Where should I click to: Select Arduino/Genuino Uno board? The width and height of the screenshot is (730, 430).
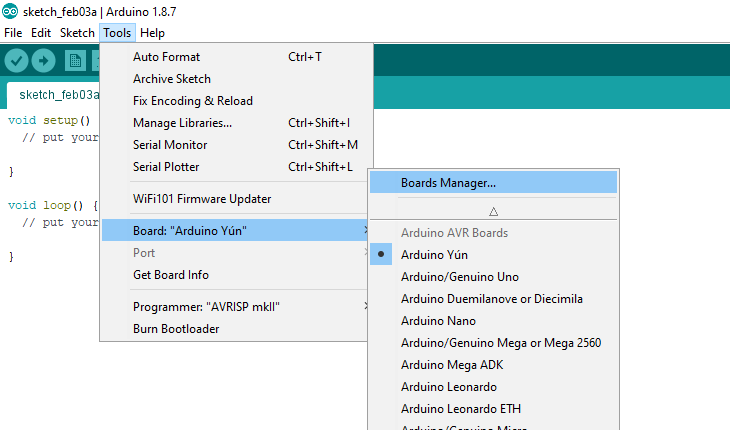coord(493,277)
